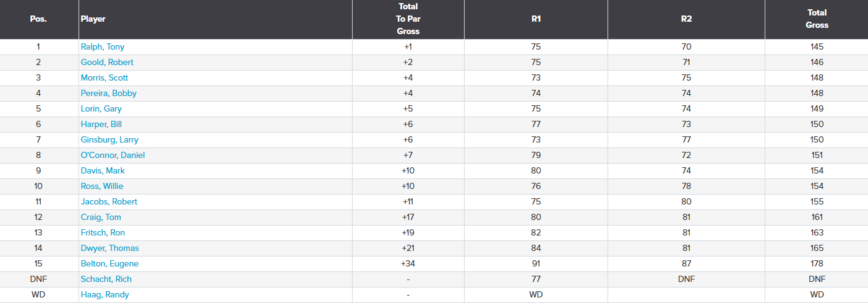
Task: Open player link Goold, Robert
Action: pyautogui.click(x=107, y=62)
